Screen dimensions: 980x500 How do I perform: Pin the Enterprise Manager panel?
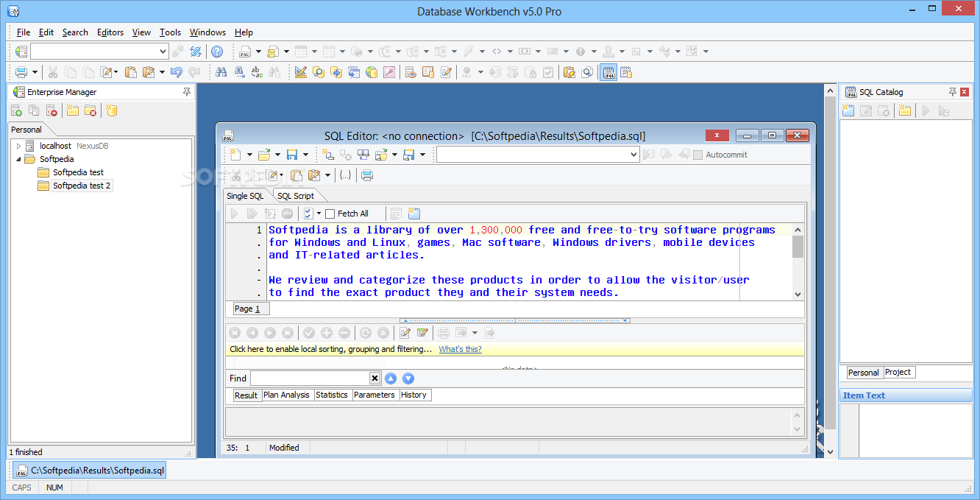coord(187,92)
